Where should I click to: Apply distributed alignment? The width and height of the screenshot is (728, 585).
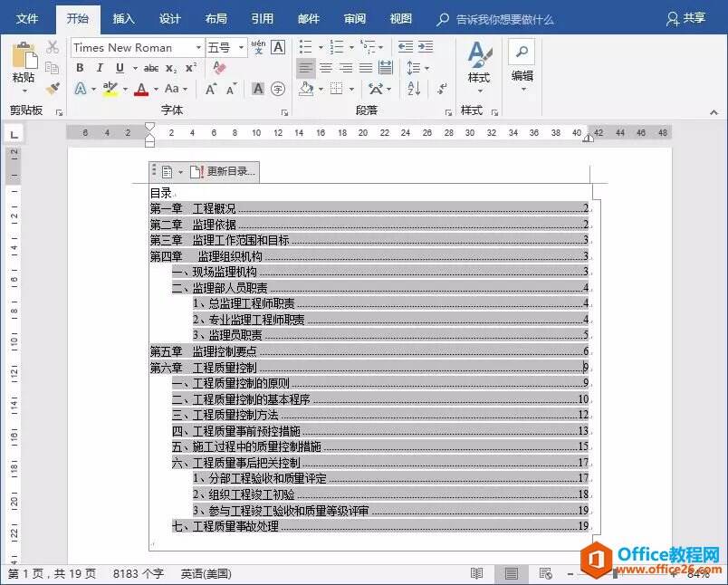point(386,68)
